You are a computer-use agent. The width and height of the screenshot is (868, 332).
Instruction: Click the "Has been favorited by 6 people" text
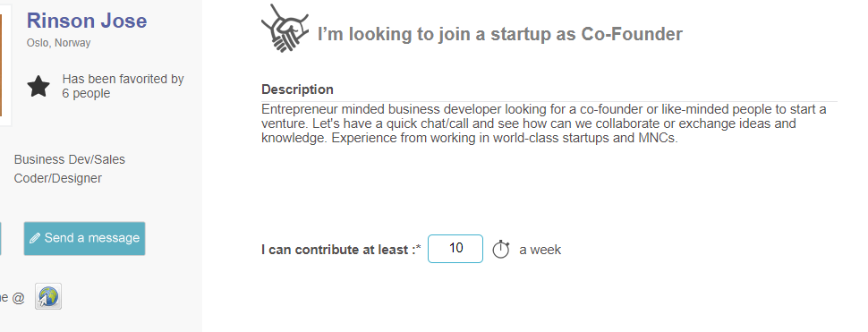[123, 86]
